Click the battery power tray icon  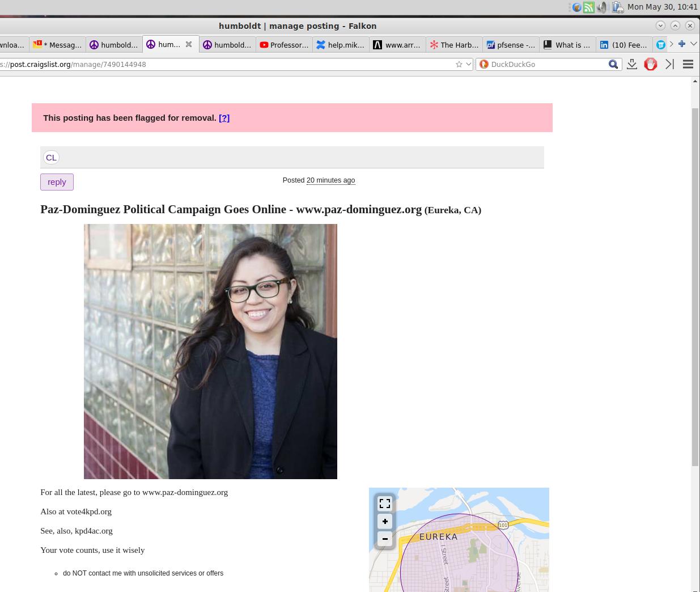pos(617,7)
